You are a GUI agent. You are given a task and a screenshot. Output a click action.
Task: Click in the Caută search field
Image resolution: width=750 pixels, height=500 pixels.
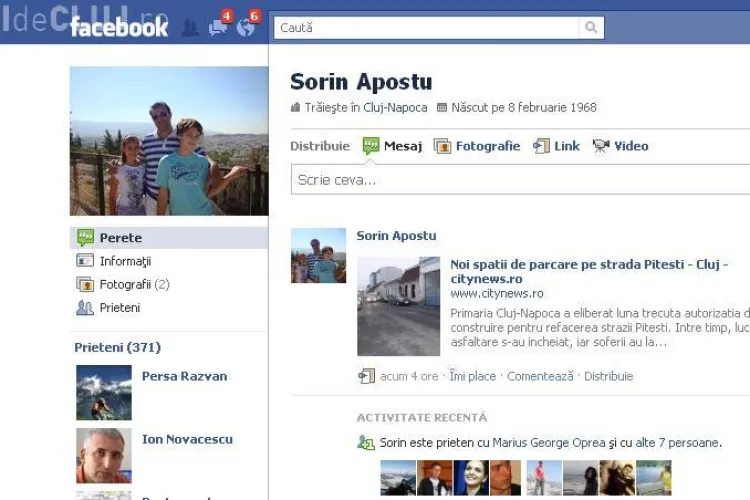click(x=427, y=28)
